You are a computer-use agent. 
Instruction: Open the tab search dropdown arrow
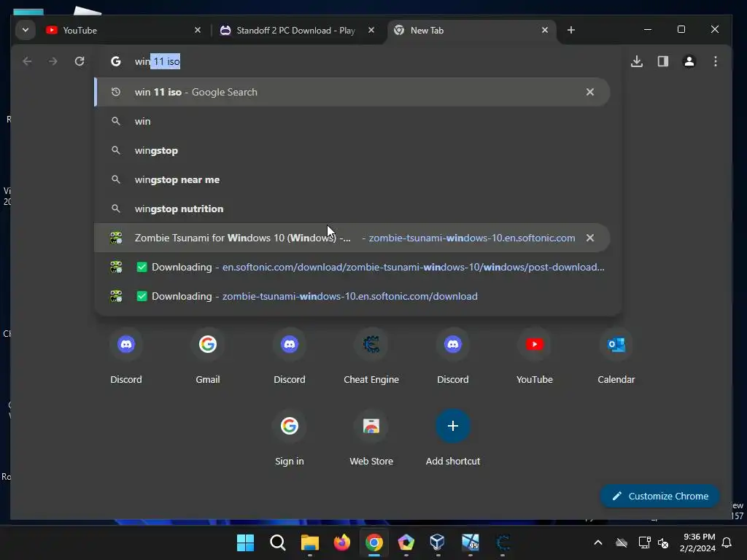[26, 30]
